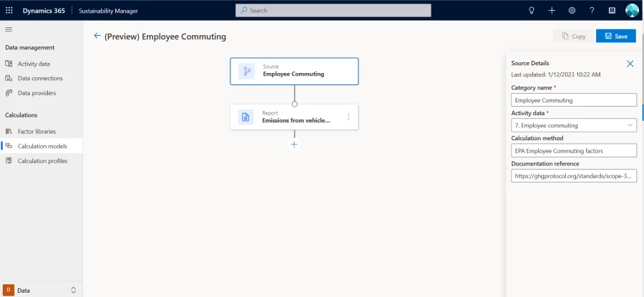
Task: Click the Save button
Action: (615, 36)
